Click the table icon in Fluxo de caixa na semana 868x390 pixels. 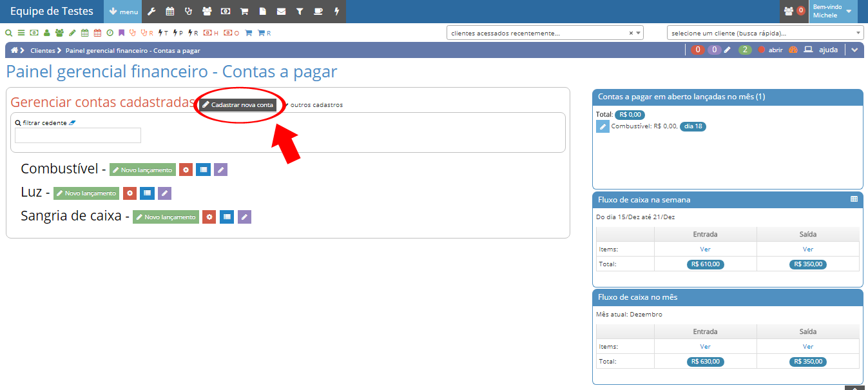click(x=854, y=200)
